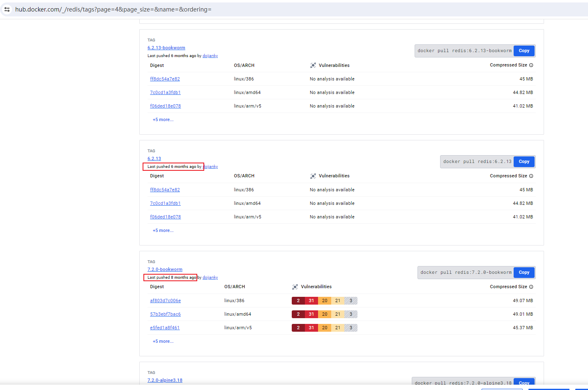Open digest af803d7c006e link

pyautogui.click(x=165, y=301)
